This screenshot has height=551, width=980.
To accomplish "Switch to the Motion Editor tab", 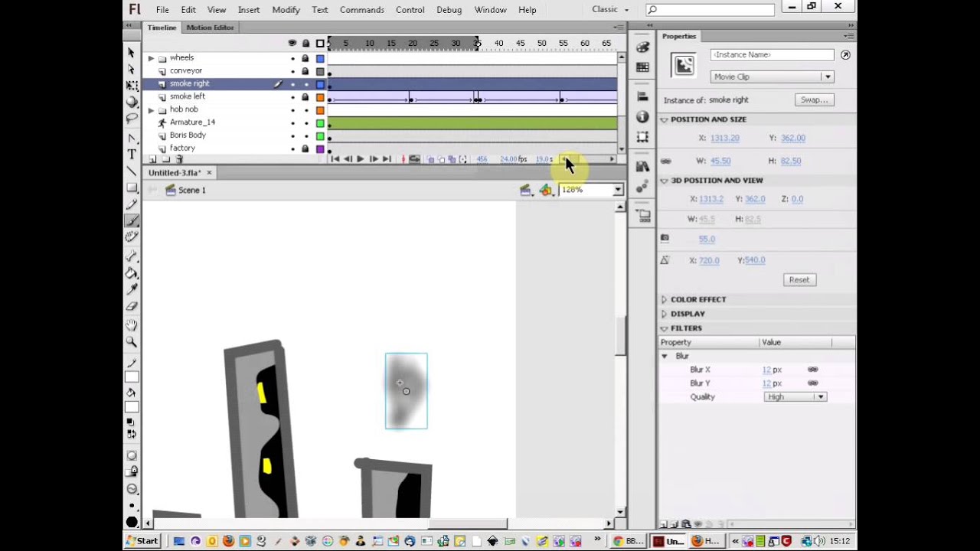I will (210, 28).
